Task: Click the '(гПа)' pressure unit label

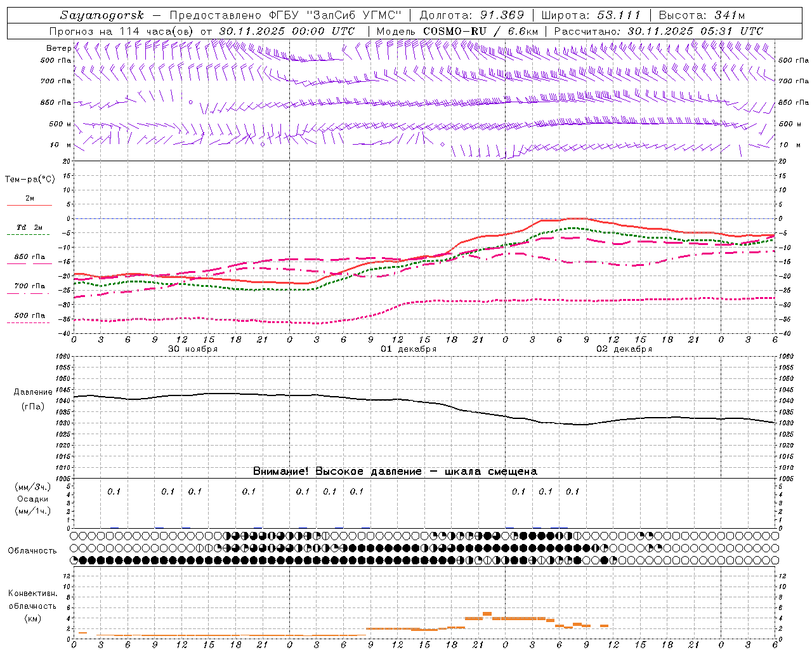Action: (33, 407)
